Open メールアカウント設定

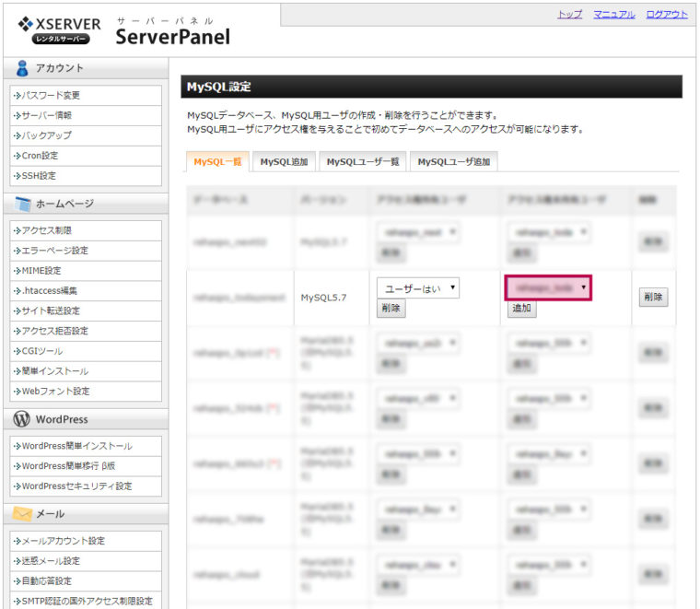(86, 541)
